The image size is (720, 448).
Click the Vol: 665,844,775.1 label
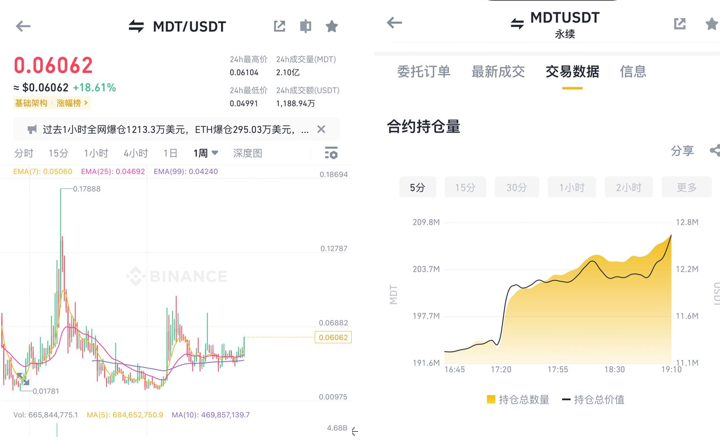click(x=45, y=415)
